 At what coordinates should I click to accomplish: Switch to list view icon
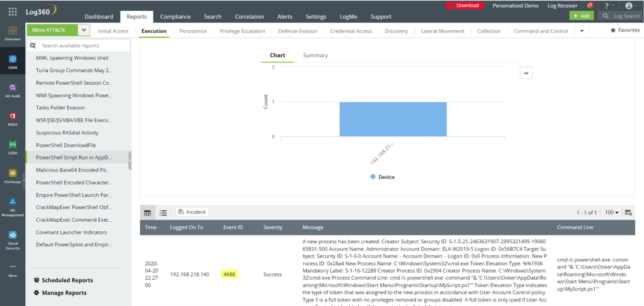(x=163, y=212)
